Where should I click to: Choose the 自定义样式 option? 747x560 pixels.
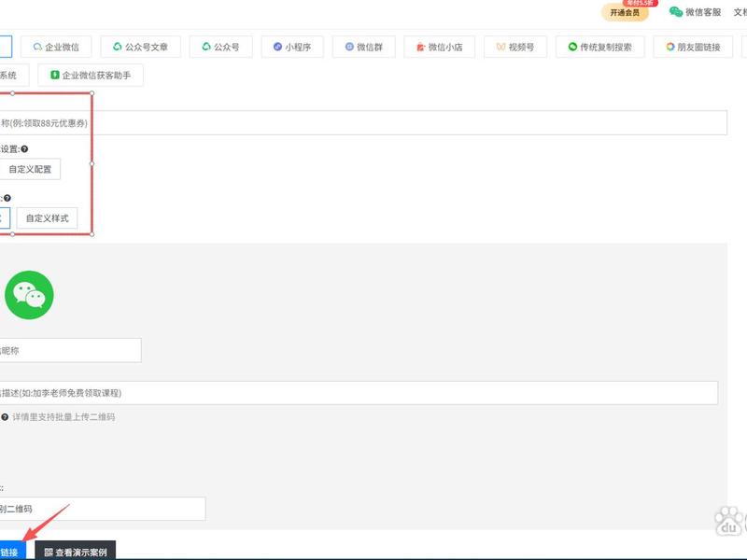pyautogui.click(x=48, y=218)
